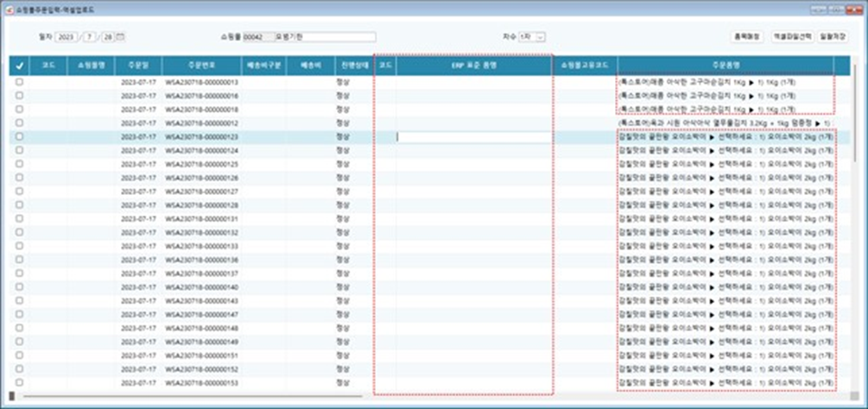Open the 차수 dropdown showing 1차
This screenshot has height=409, width=868.
(532, 37)
